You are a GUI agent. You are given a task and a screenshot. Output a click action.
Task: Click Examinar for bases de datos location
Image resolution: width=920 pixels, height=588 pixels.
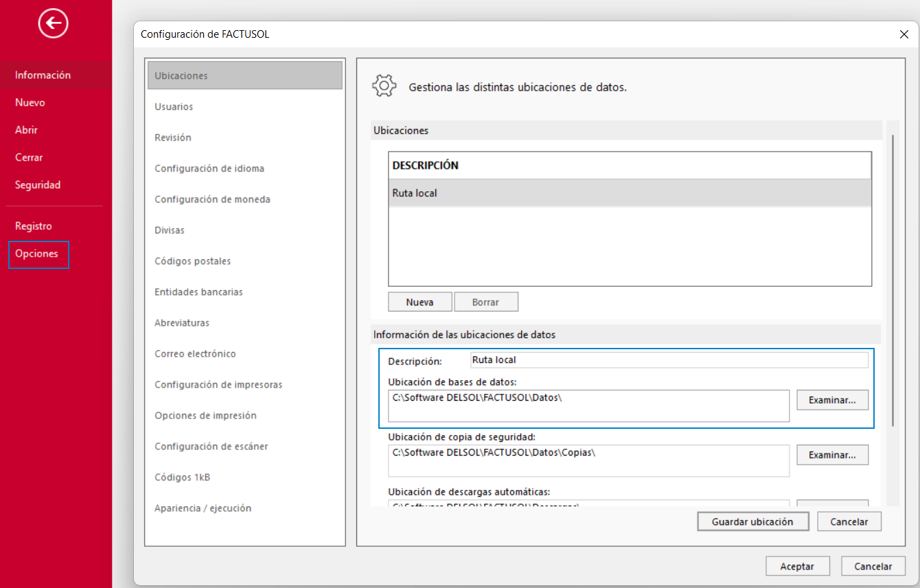[x=832, y=400]
